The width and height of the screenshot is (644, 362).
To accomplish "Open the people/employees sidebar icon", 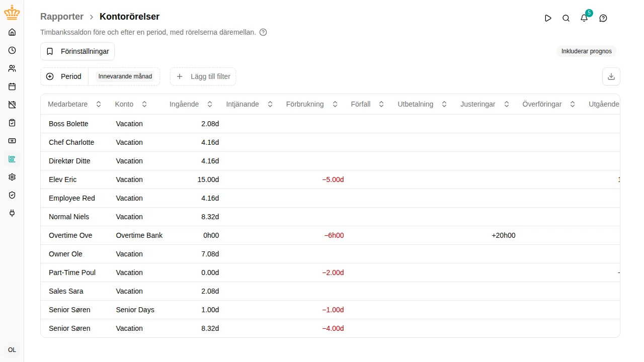I will 12,68.
